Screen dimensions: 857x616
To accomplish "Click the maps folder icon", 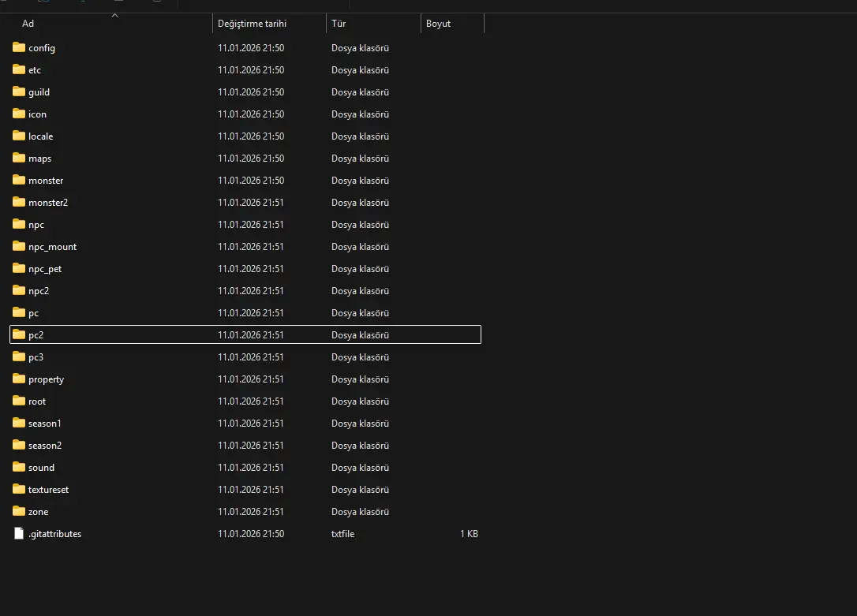I will [x=19, y=158].
